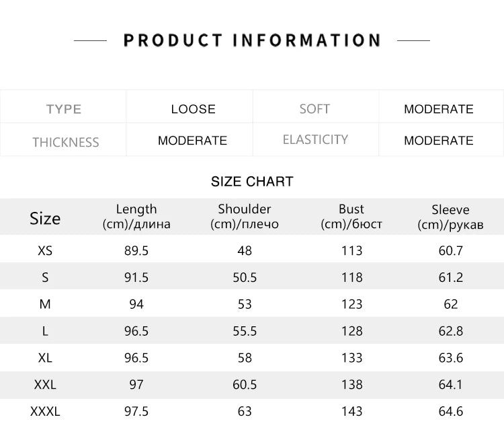
Task: Click the PRODUCT INFORMATION heading
Action: coord(252,40)
